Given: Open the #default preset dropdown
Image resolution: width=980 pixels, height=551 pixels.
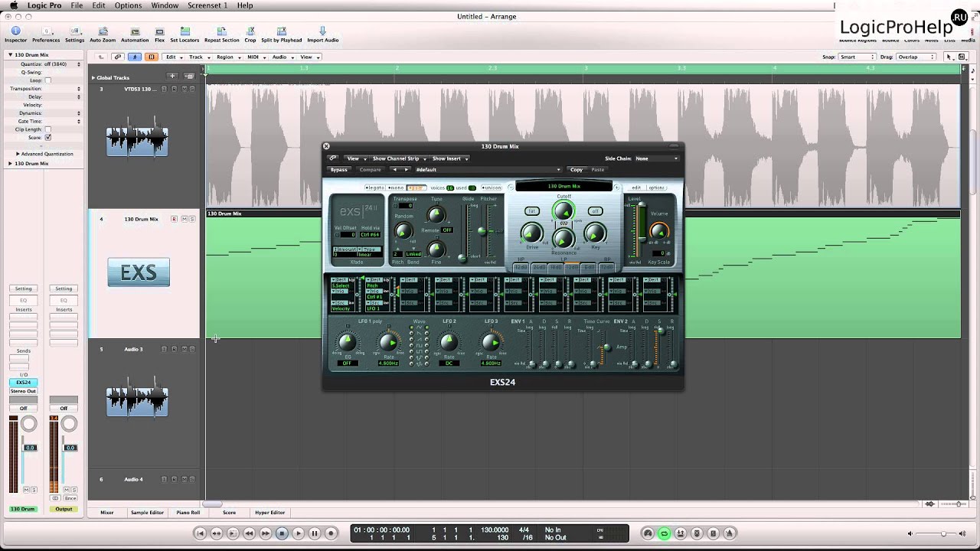Looking at the screenshot, I should [488, 170].
